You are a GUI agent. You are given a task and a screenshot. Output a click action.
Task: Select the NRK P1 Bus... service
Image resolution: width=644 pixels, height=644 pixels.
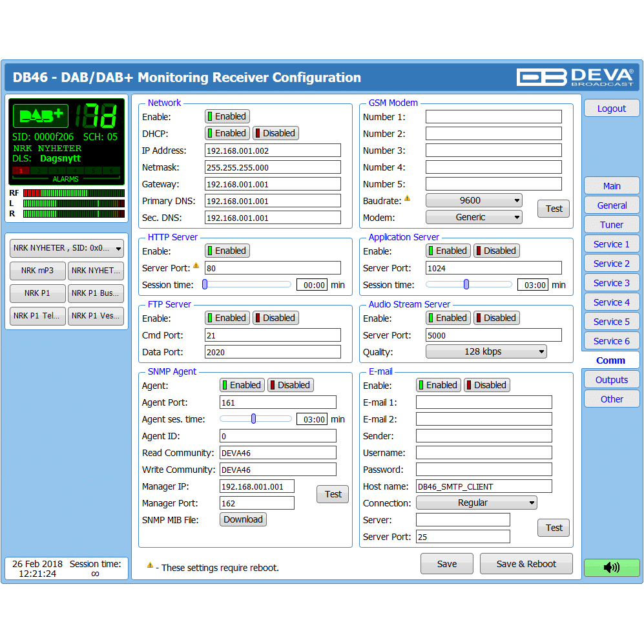coord(96,293)
